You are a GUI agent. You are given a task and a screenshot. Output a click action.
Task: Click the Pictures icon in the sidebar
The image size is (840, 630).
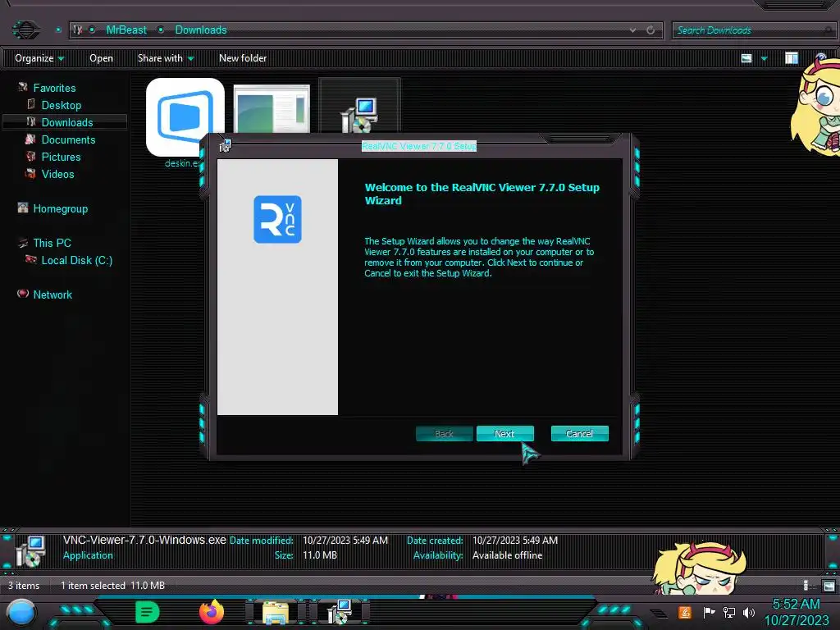(30, 157)
